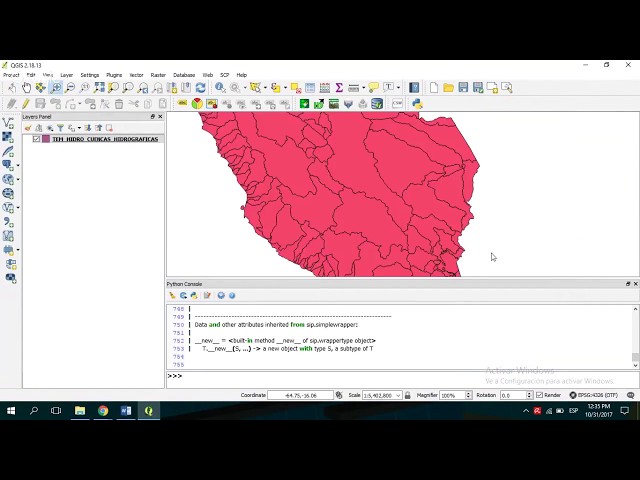Image resolution: width=640 pixels, height=480 pixels.
Task: Click the Open Project folder icon
Action: tap(448, 87)
